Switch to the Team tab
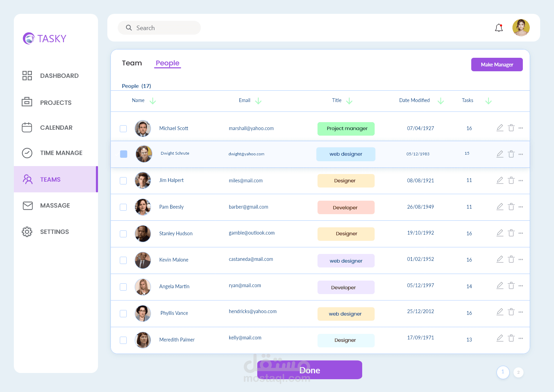 point(132,63)
